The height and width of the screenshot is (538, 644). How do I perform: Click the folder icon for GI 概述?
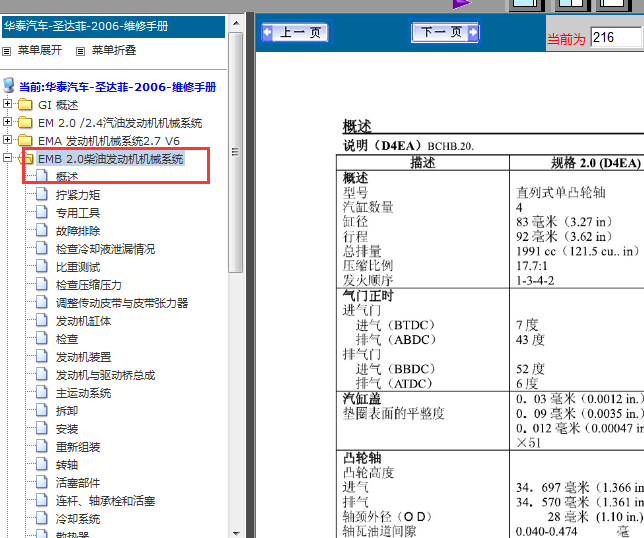click(x=25, y=105)
